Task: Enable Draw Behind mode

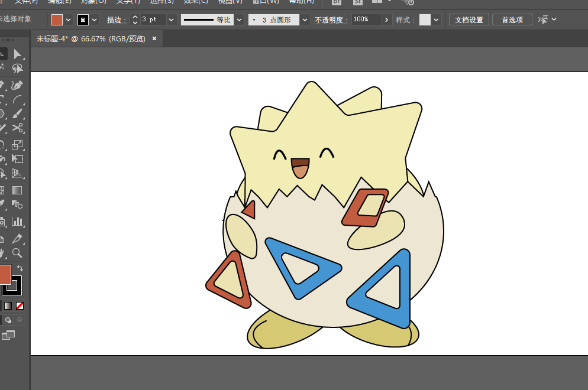Action: (8, 320)
